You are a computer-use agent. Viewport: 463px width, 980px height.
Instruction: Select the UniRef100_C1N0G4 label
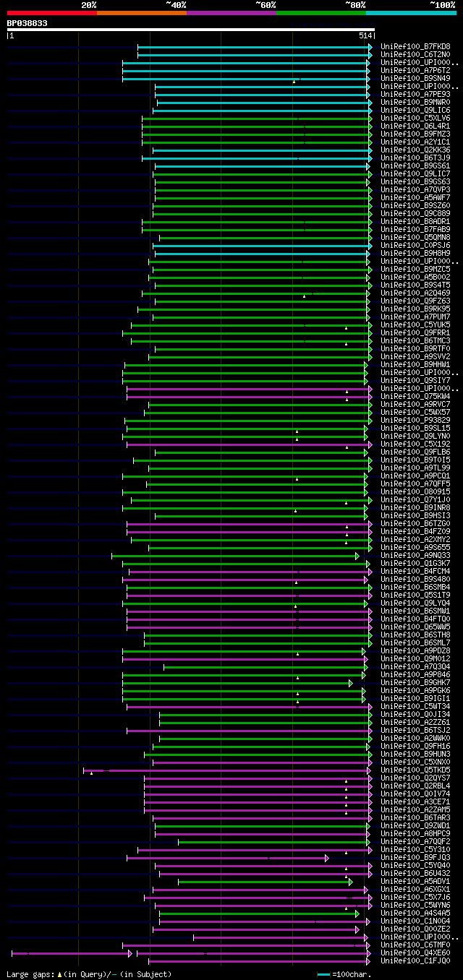click(x=415, y=921)
